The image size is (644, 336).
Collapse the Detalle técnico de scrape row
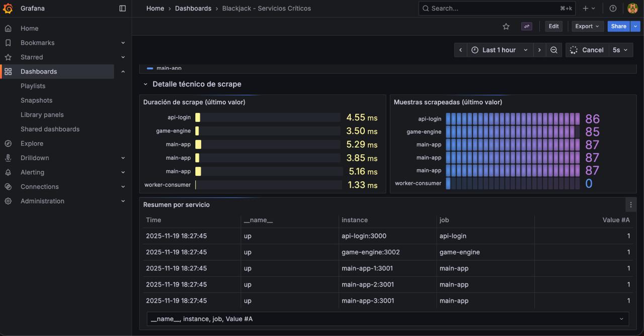[x=145, y=84]
